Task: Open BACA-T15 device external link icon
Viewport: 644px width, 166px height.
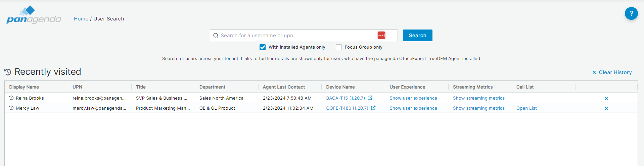Action: 370,98
